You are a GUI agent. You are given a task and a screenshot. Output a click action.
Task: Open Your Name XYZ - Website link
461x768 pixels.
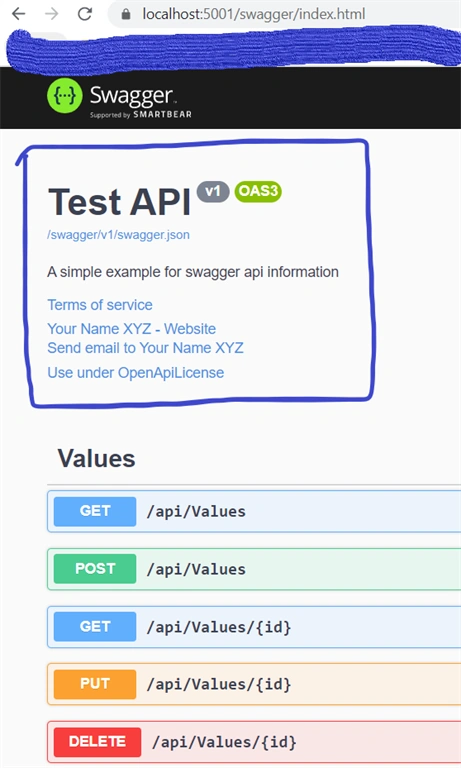(x=131, y=328)
